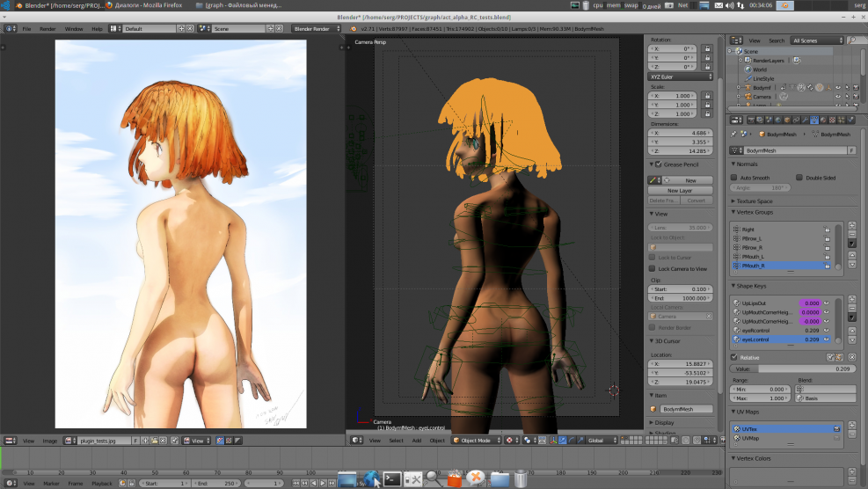Image resolution: width=868 pixels, height=489 pixels.
Task: Jump to the first frame in timeline
Action: 295,484
